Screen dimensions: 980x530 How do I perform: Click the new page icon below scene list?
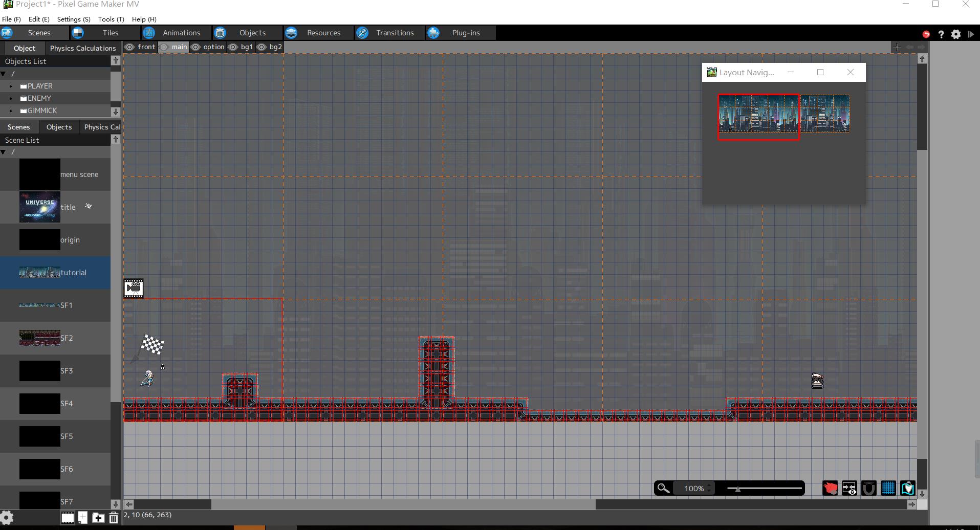coord(83,518)
